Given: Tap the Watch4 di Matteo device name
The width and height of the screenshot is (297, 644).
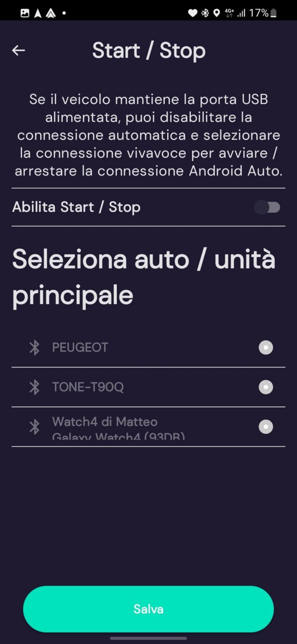Looking at the screenshot, I should (105, 422).
